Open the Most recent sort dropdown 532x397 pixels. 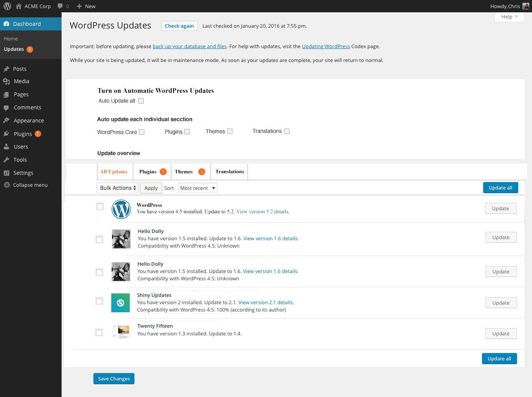pos(197,188)
